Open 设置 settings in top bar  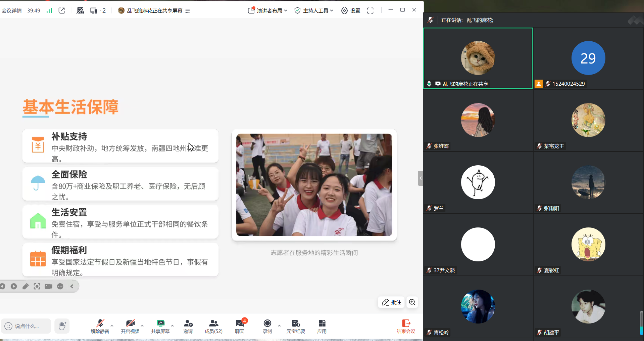point(351,11)
